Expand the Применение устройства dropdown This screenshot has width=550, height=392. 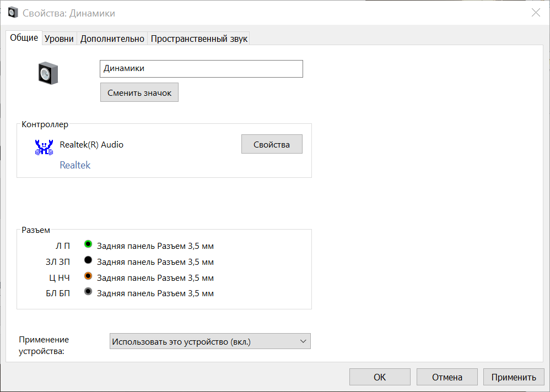[x=210, y=341]
